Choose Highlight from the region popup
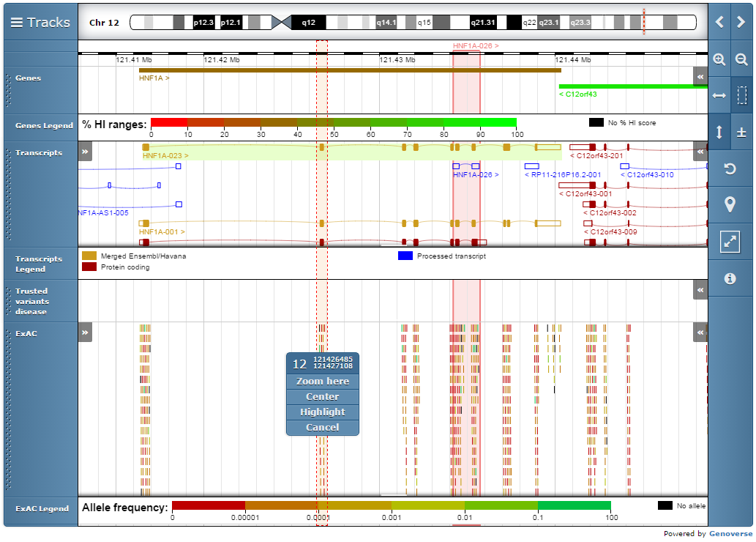Image resolution: width=756 pixels, height=542 pixels. click(x=322, y=412)
